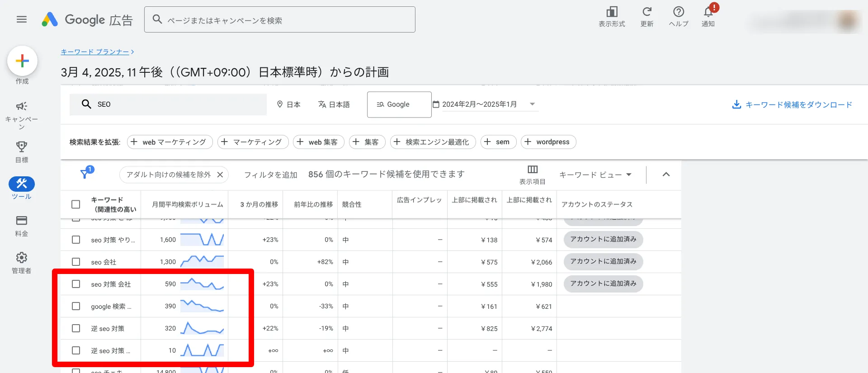Toggle the select-all keywords checkbox

tap(76, 204)
